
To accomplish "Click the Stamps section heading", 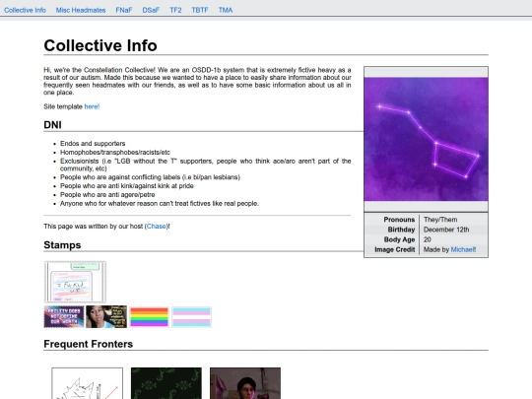I will [x=62, y=245].
